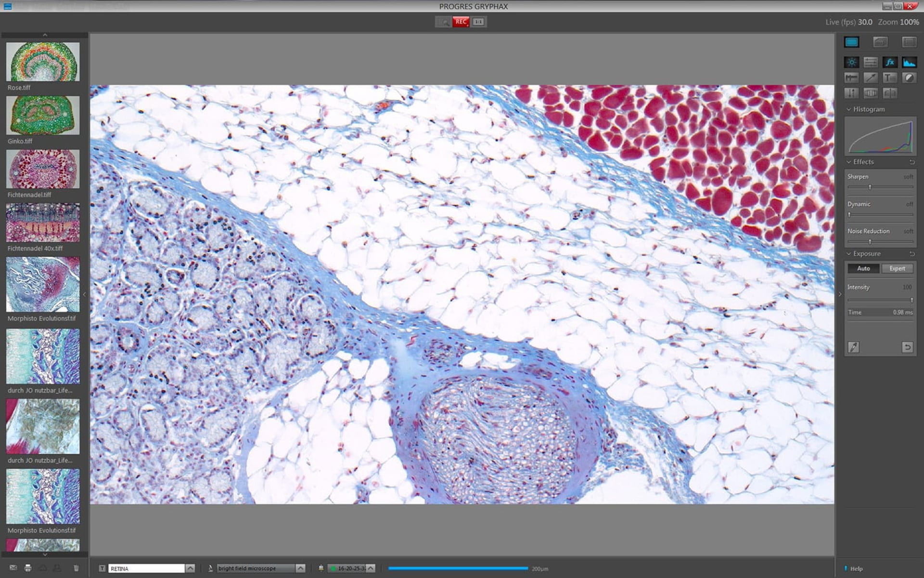Screen dimensions: 924x578
Task: Click the email share icon at bottom left
Action: pyautogui.click(x=13, y=568)
